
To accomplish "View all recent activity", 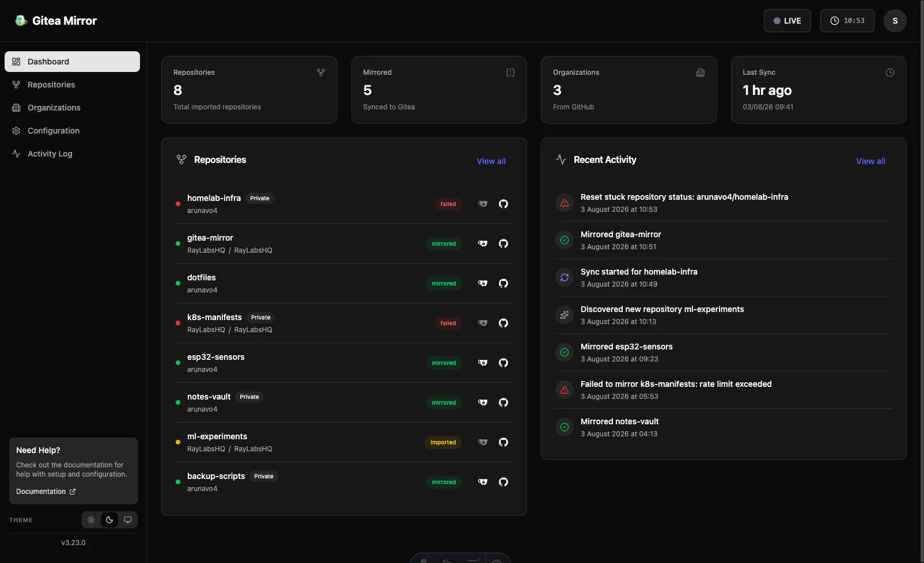I will 871,161.
